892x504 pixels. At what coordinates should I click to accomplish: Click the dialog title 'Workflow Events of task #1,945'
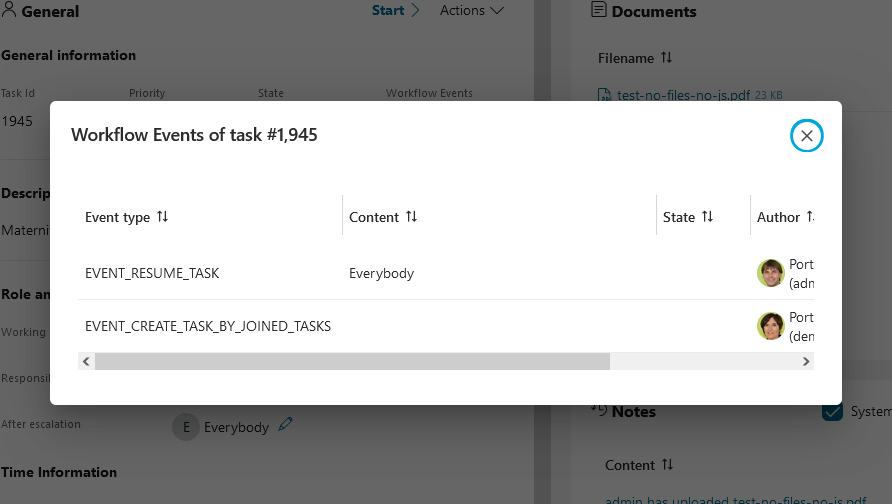(x=194, y=135)
